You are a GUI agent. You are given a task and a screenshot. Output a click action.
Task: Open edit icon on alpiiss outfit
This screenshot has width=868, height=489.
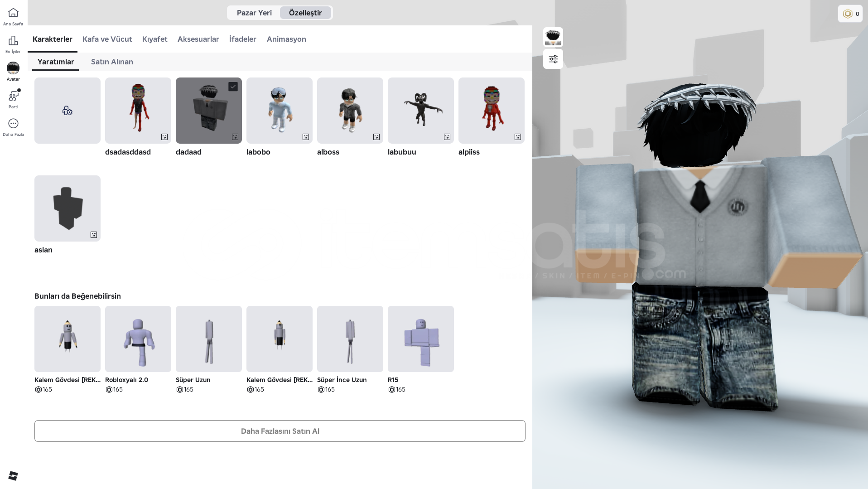click(x=518, y=137)
